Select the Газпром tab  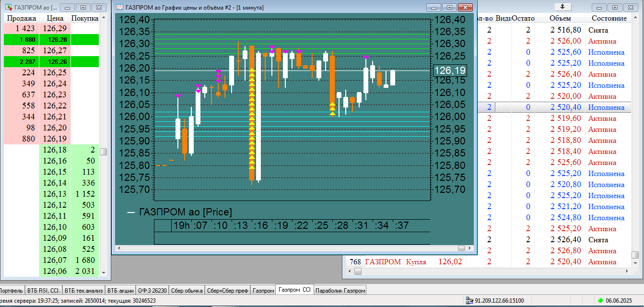tap(263, 290)
